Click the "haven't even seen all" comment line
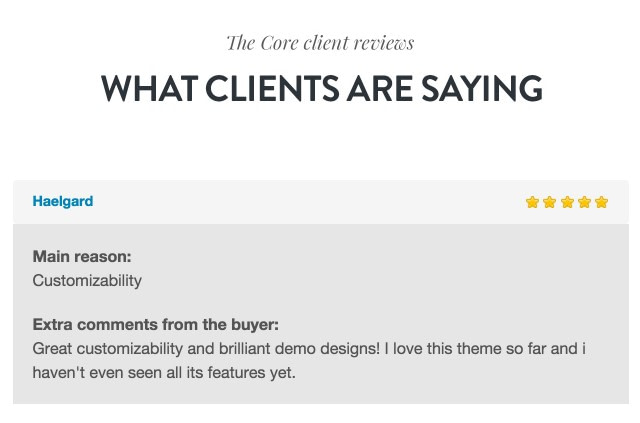This screenshot has height=423, width=640. [x=164, y=373]
